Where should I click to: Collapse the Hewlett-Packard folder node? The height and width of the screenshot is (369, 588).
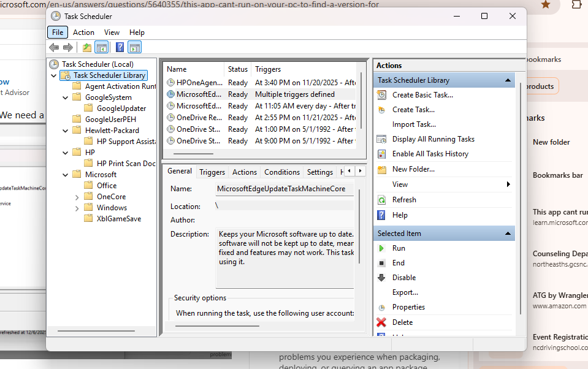(65, 131)
